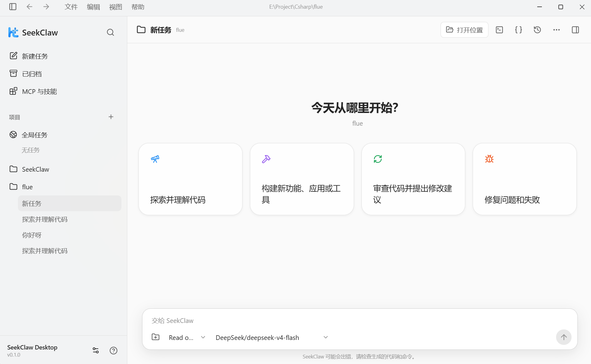Add a project with the plus icon
Screen dimensions: 591x364
pos(111,117)
